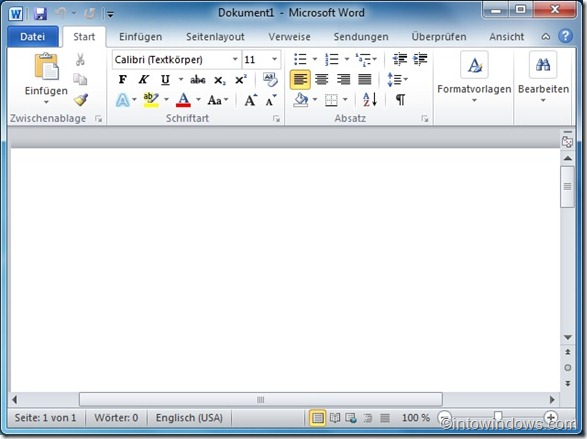
Task: Click font color red A swatch
Action: 183,100
